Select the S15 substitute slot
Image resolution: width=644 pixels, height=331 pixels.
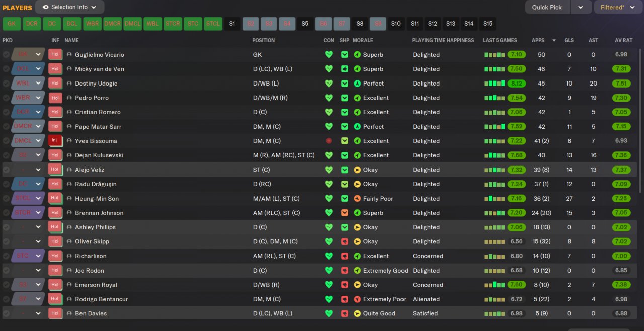[487, 24]
